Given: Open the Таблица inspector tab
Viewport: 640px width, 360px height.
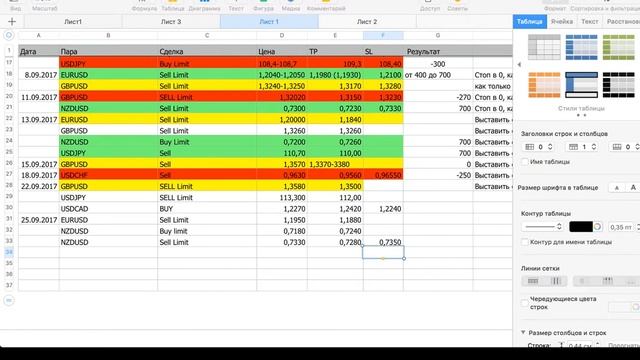Looking at the screenshot, I should 530,22.
